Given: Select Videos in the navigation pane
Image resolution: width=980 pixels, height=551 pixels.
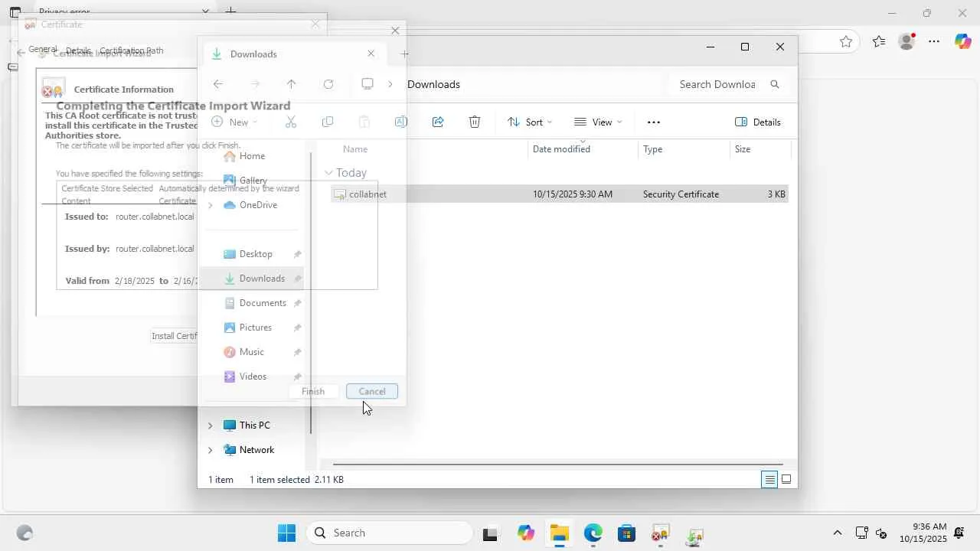Looking at the screenshot, I should pyautogui.click(x=253, y=377).
